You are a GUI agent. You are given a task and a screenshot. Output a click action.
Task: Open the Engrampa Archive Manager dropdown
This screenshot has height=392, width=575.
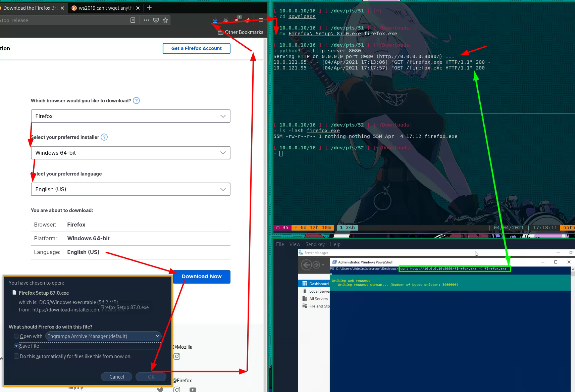click(x=103, y=336)
